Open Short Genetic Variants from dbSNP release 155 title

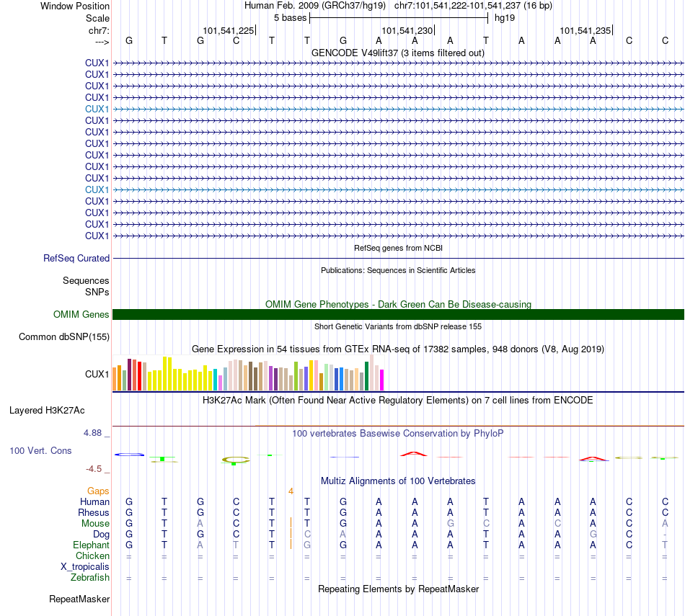pyautogui.click(x=398, y=326)
